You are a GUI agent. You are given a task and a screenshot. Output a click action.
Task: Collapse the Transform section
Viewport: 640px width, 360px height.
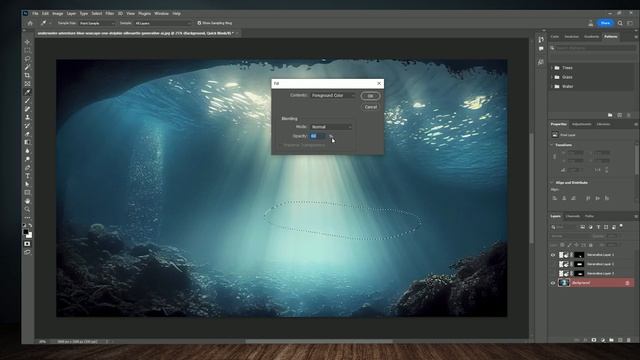point(552,145)
